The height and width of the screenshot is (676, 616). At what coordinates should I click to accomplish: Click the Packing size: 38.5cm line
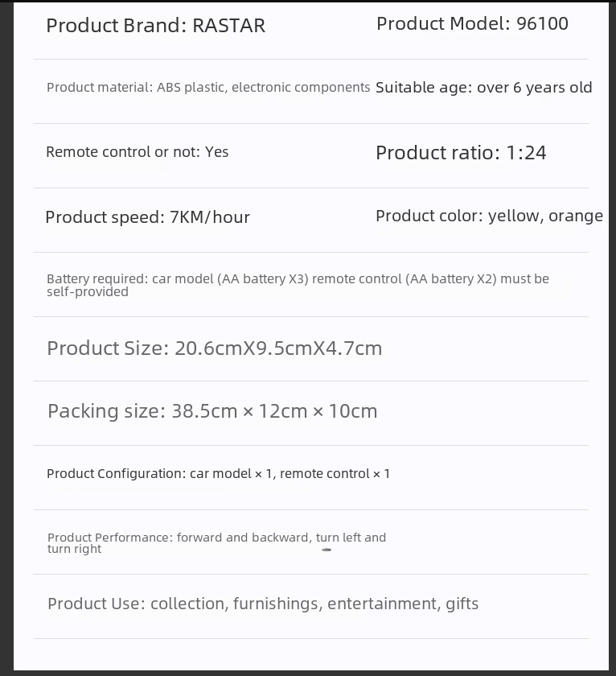click(x=212, y=411)
